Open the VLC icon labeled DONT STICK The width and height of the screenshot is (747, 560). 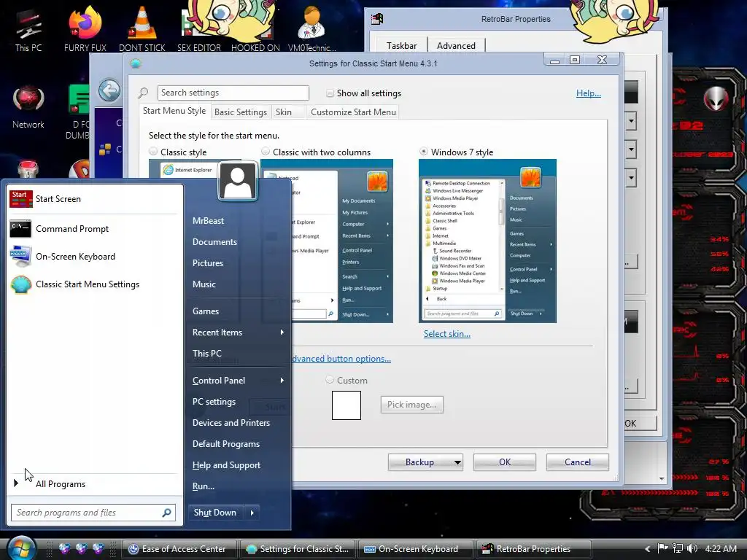coord(142,29)
